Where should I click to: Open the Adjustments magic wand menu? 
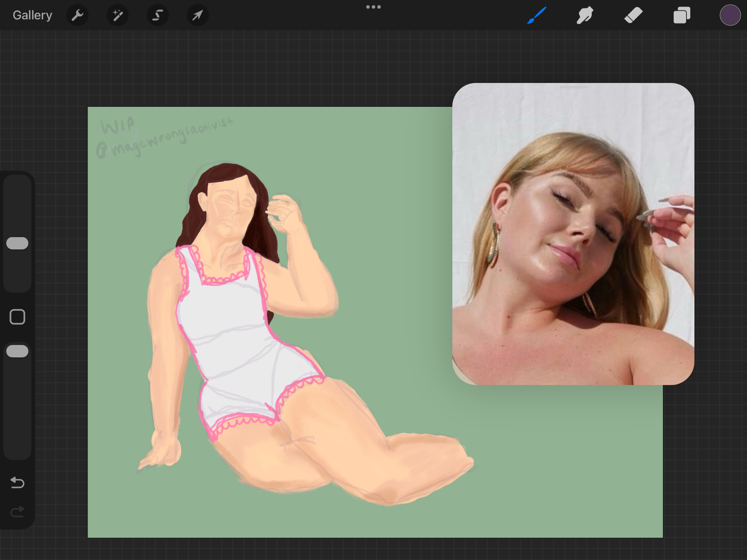tap(117, 15)
